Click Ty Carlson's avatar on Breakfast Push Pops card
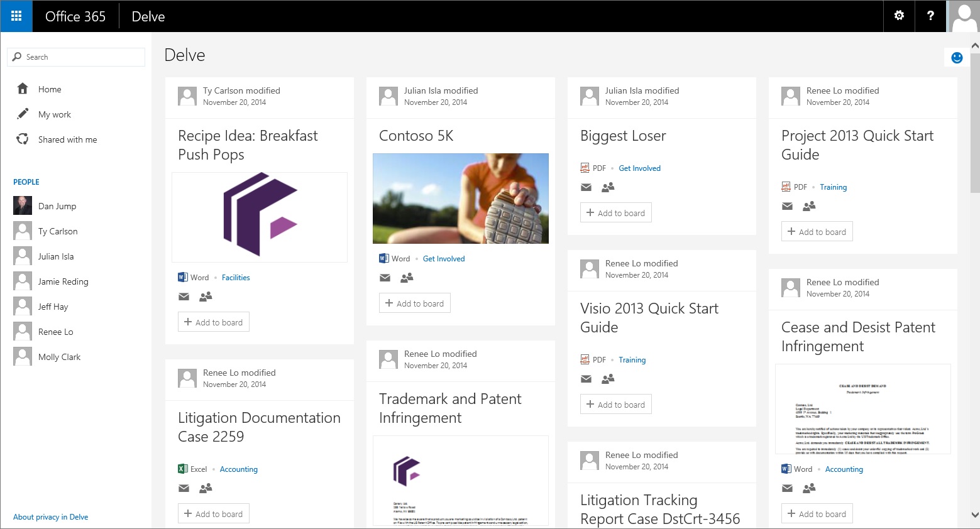The width and height of the screenshot is (980, 529). pyautogui.click(x=187, y=96)
